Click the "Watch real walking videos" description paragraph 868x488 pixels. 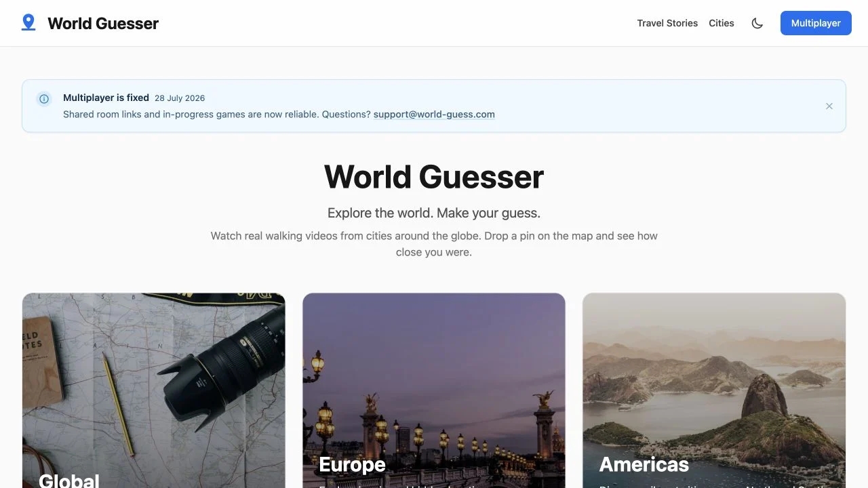tap(434, 244)
